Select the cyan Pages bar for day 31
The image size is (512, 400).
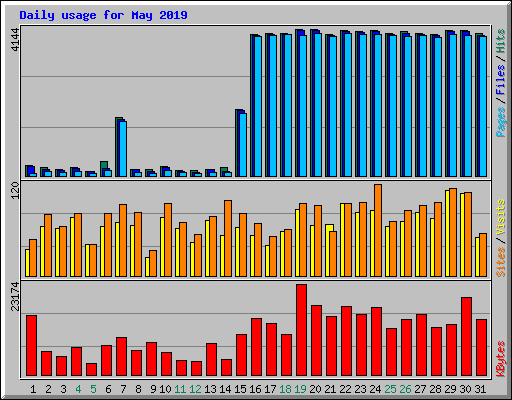point(483,106)
